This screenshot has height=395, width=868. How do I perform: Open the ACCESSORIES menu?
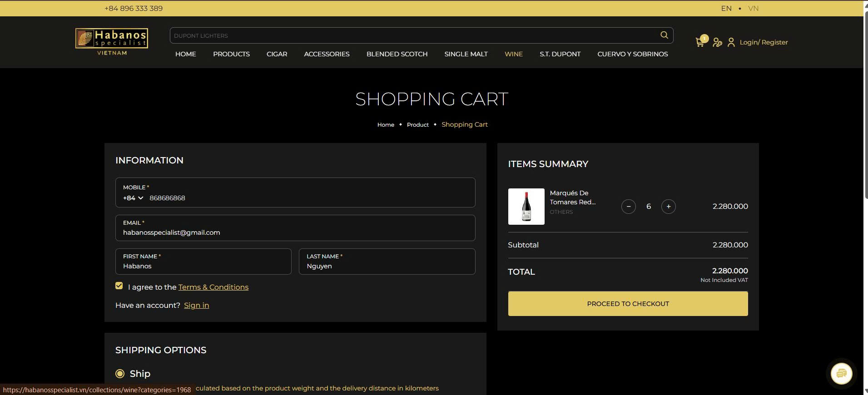coord(327,54)
